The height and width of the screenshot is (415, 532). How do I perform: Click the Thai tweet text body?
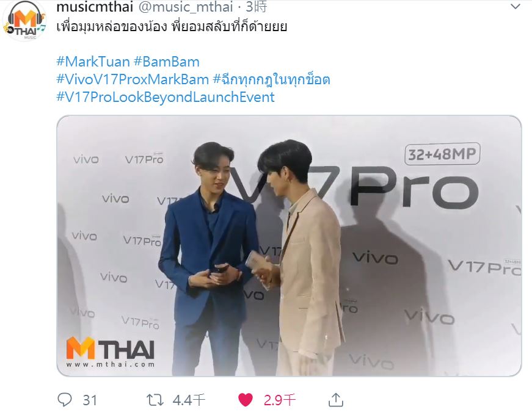tap(172, 27)
